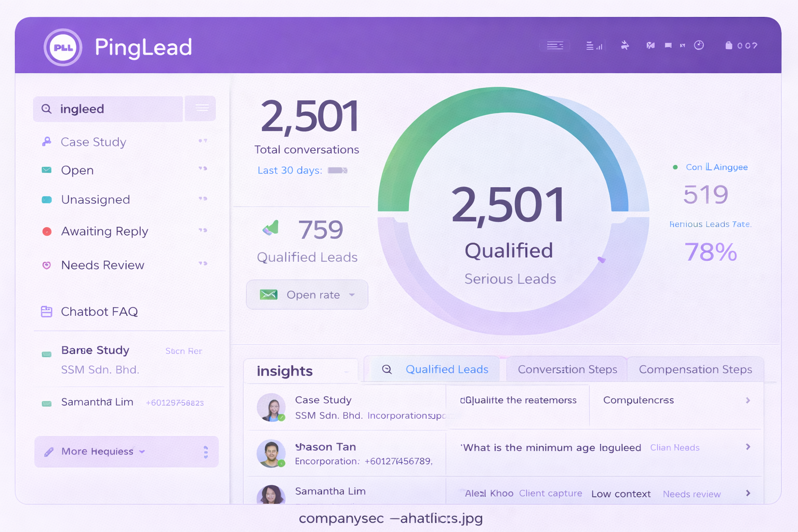798x532 pixels.
Task: Click the lock icon in header
Action: [x=728, y=45]
